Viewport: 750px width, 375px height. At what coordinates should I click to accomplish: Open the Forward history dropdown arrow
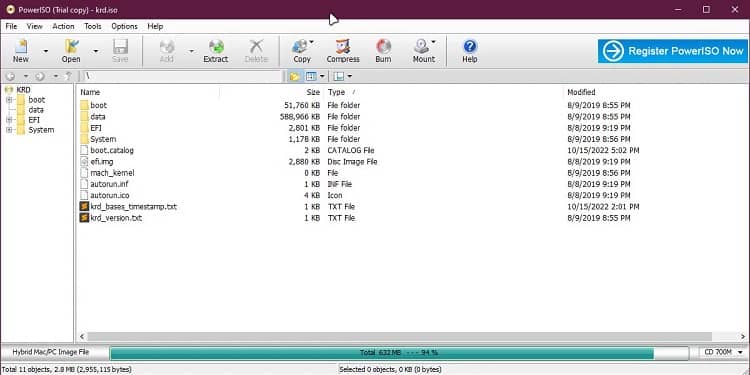(55, 77)
